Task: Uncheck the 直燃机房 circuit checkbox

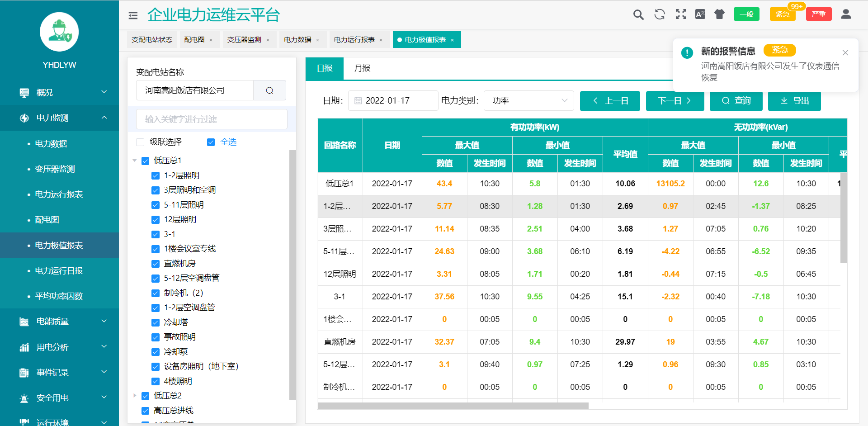Action: pos(156,264)
